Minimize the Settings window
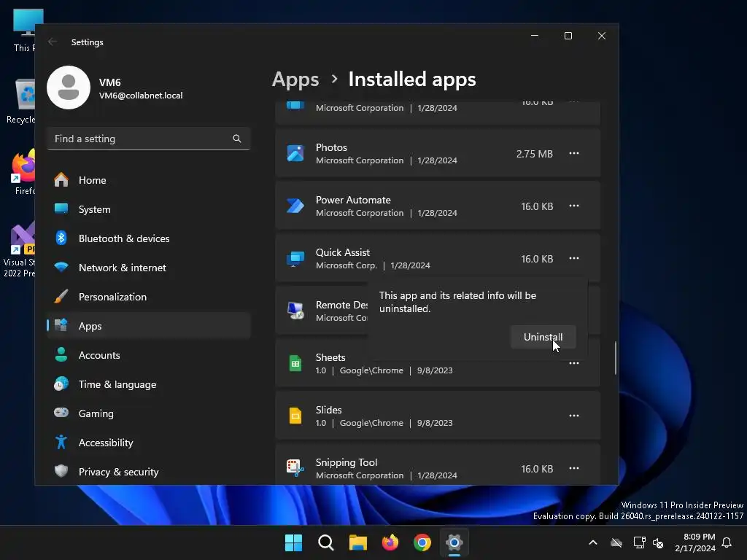This screenshot has height=560, width=747. point(535,36)
